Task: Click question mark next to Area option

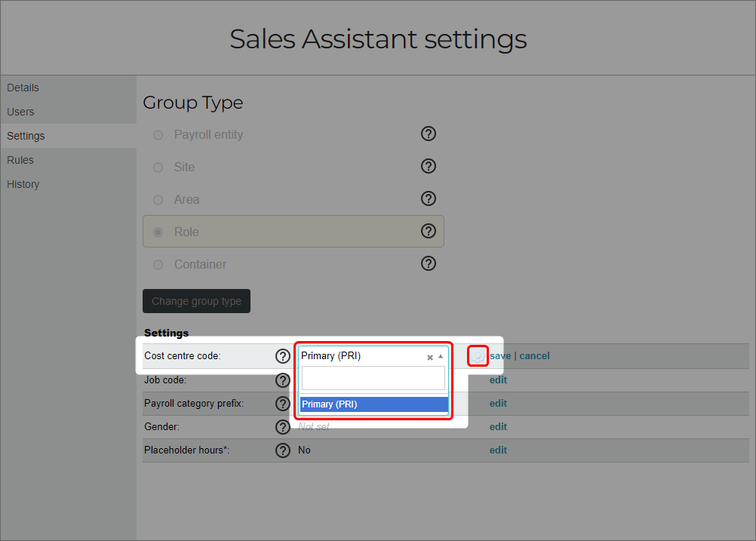Action: [x=428, y=198]
